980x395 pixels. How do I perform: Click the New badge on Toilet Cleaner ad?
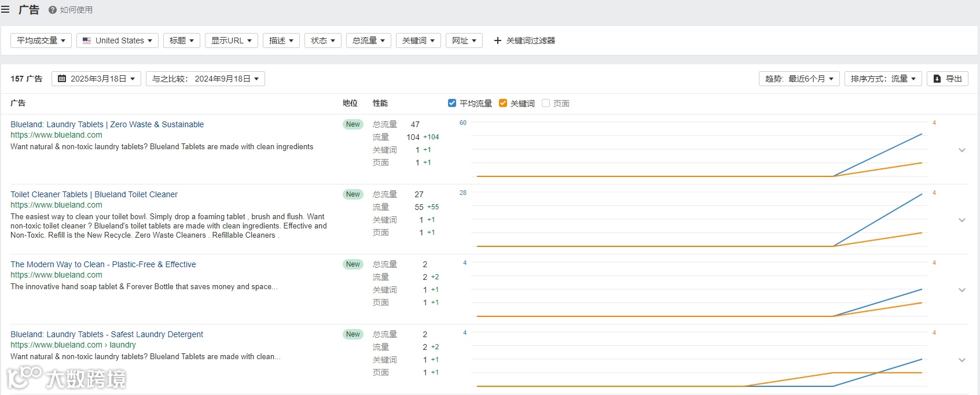pos(353,194)
